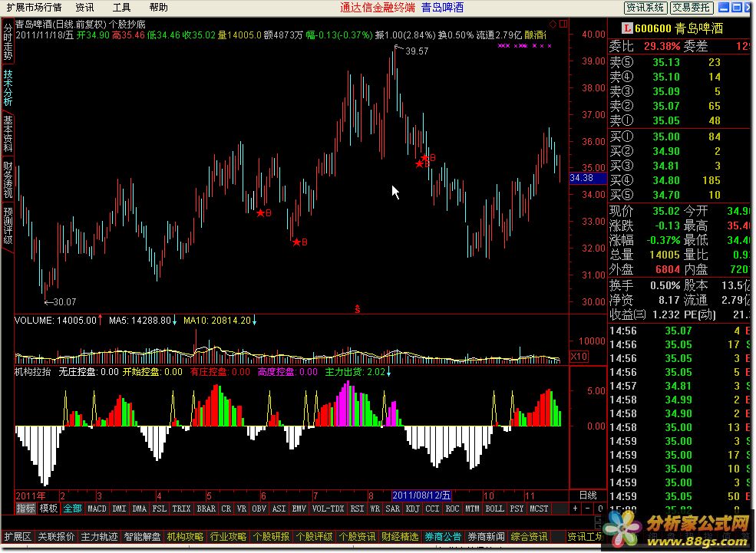Click the cyan arrow after MA5 value
This screenshot has width=756, height=553.
click(174, 321)
